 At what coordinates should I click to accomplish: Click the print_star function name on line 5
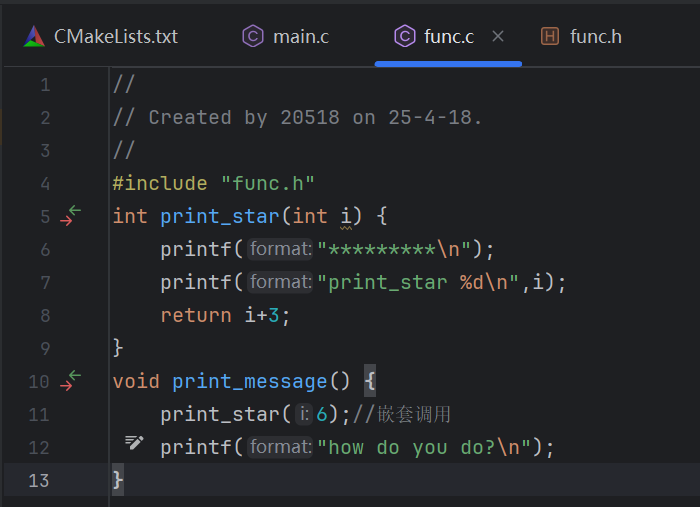[220, 216]
